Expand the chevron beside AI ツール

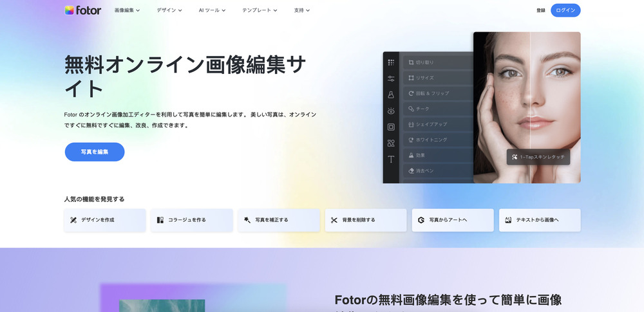point(223,11)
